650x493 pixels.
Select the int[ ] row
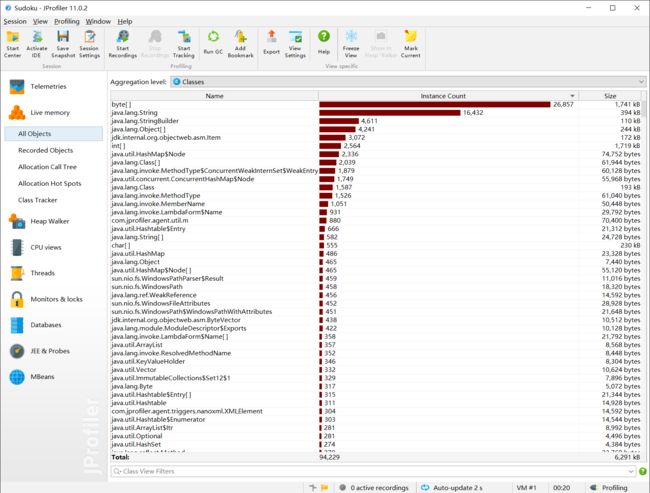point(376,146)
